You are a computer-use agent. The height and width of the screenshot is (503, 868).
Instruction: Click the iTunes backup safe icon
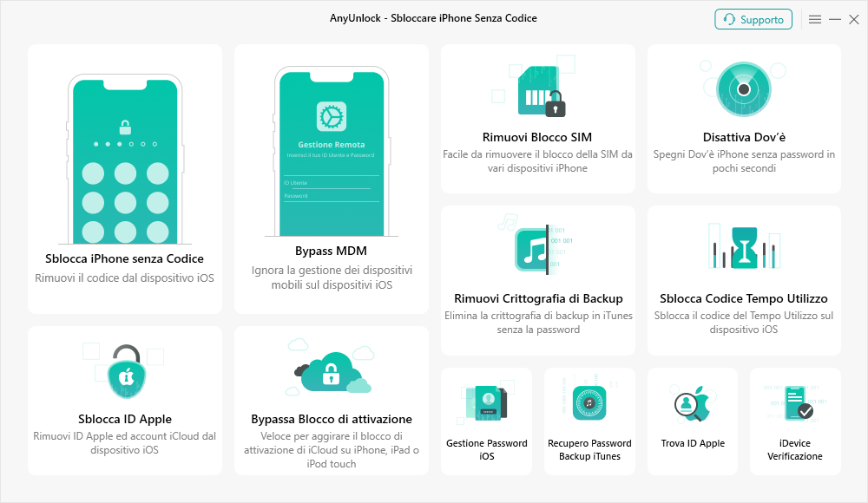coord(589,403)
